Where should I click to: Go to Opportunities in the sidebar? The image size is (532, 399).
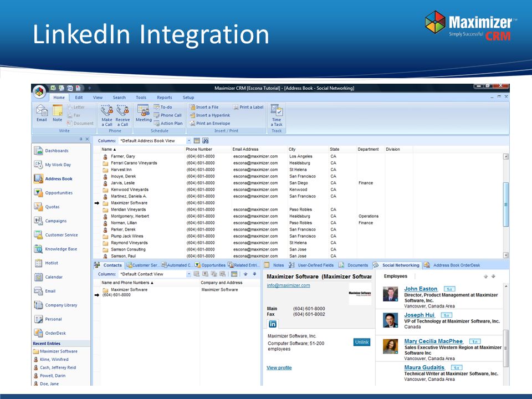pos(53,193)
